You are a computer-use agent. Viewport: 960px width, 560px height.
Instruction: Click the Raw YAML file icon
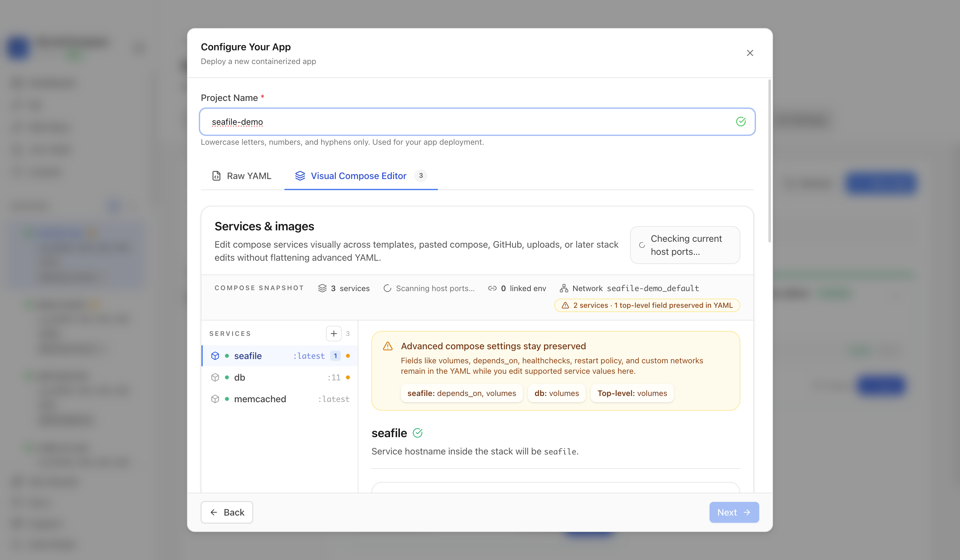point(216,176)
